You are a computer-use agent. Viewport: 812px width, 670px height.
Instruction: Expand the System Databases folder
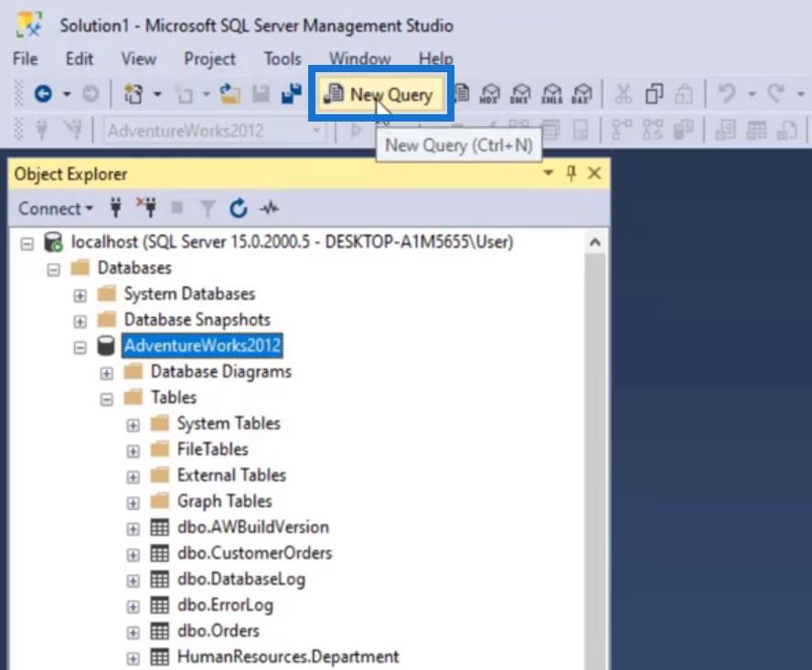click(x=80, y=295)
